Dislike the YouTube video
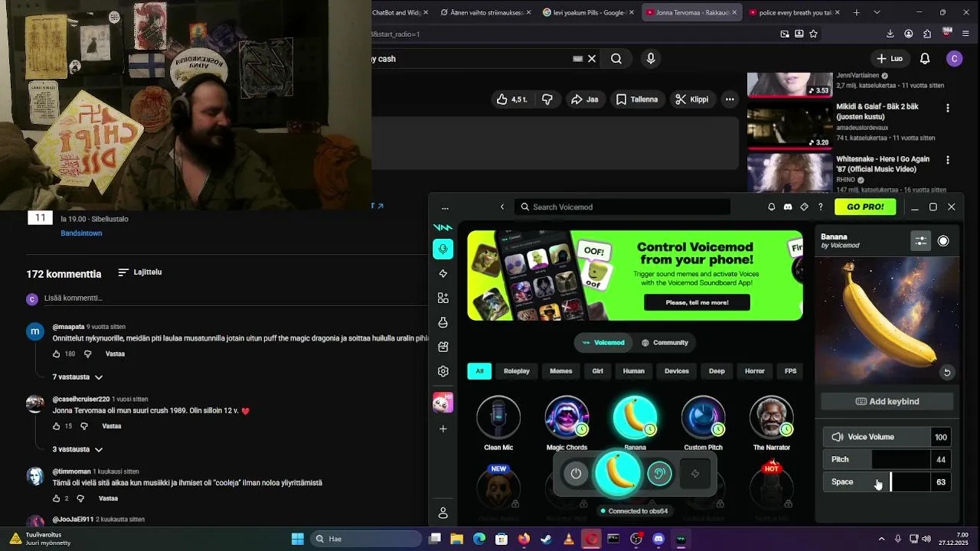The image size is (980, 551). [x=547, y=99]
